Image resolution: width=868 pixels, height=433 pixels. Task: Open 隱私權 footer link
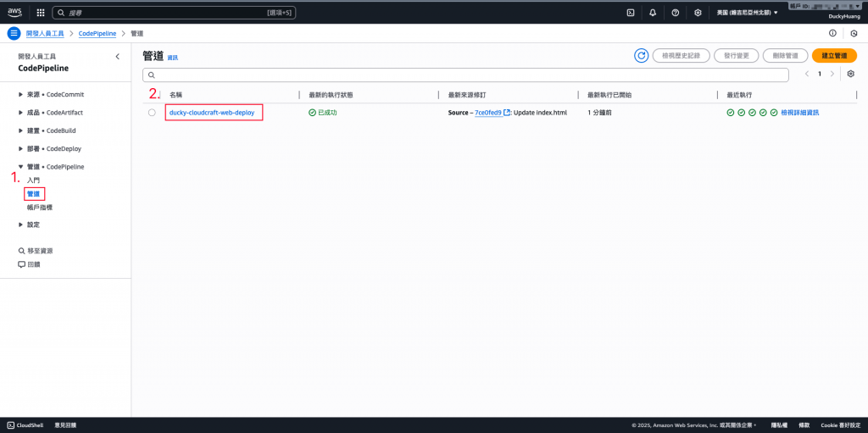(780, 425)
